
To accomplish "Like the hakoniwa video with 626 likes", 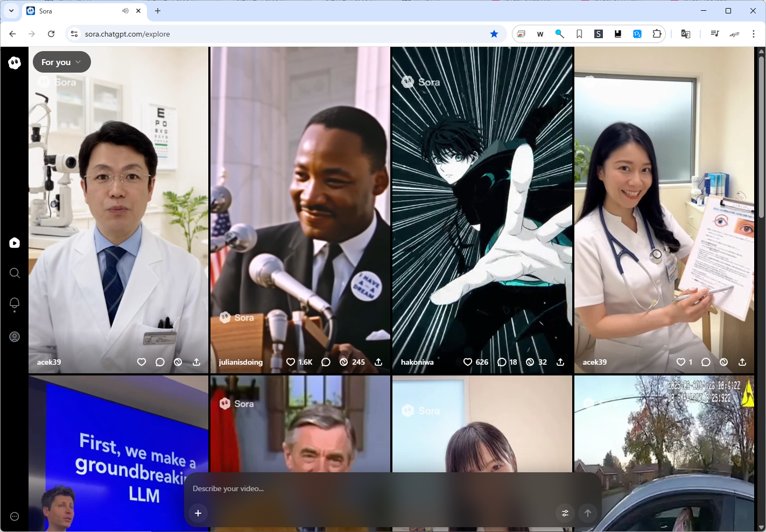I will point(468,362).
